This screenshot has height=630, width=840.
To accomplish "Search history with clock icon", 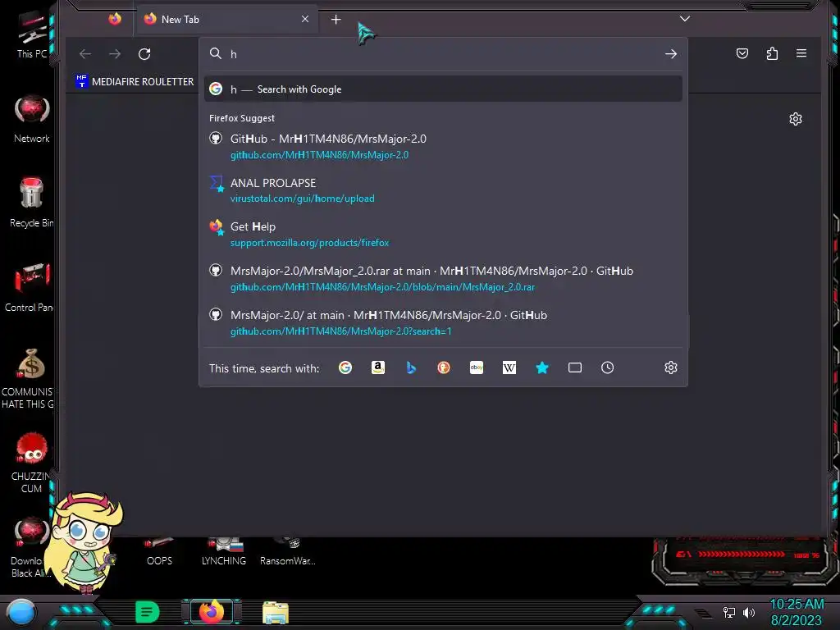I will coord(608,367).
